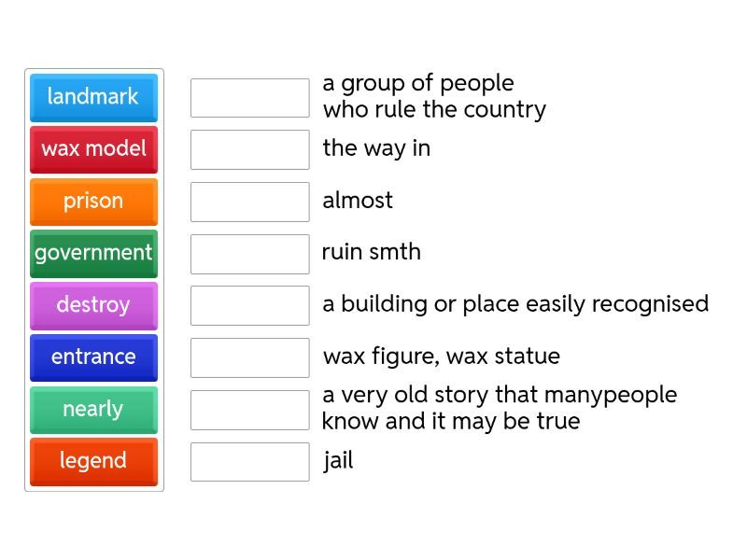The width and height of the screenshot is (747, 560).
Task: Select the red wax model tile
Action: [x=93, y=149]
